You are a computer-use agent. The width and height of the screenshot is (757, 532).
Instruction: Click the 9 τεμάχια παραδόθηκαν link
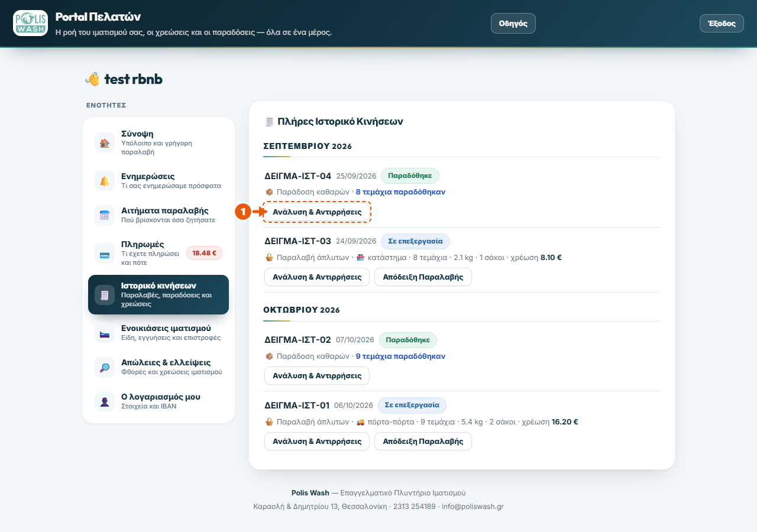tap(400, 356)
